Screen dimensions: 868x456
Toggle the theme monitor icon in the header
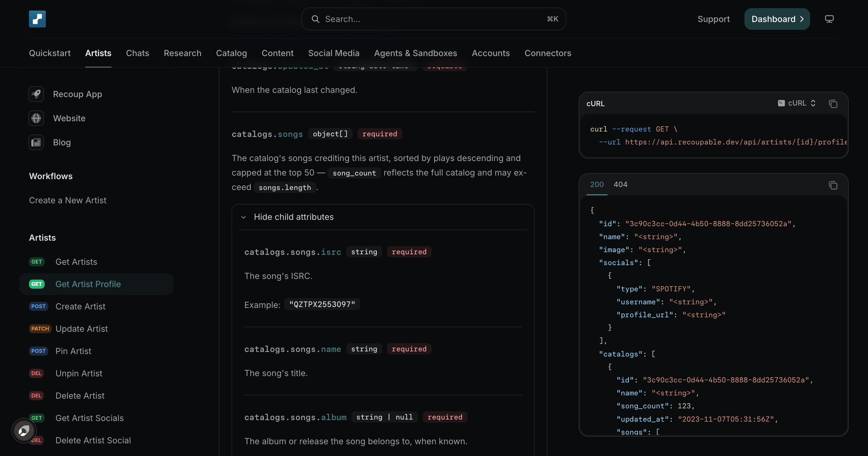[x=829, y=19]
